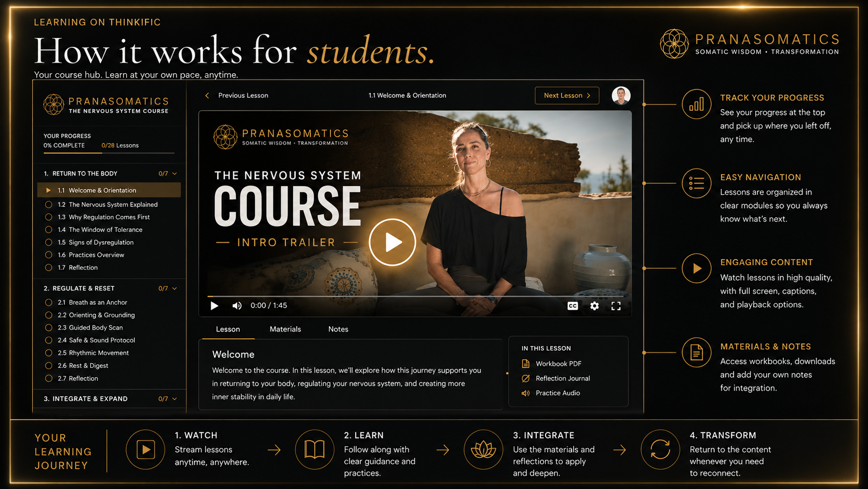Screen dimensions: 868x489
Task: Turn on closed captions with the CC icon
Action: (573, 306)
